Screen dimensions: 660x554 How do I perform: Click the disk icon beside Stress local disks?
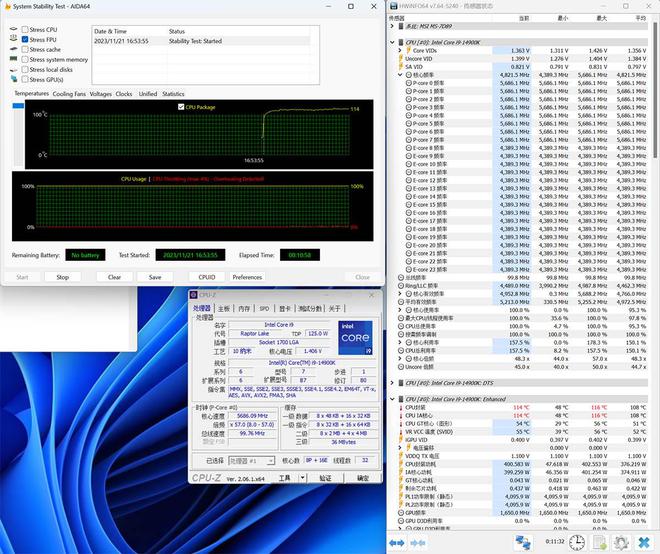pyautogui.click(x=13, y=69)
